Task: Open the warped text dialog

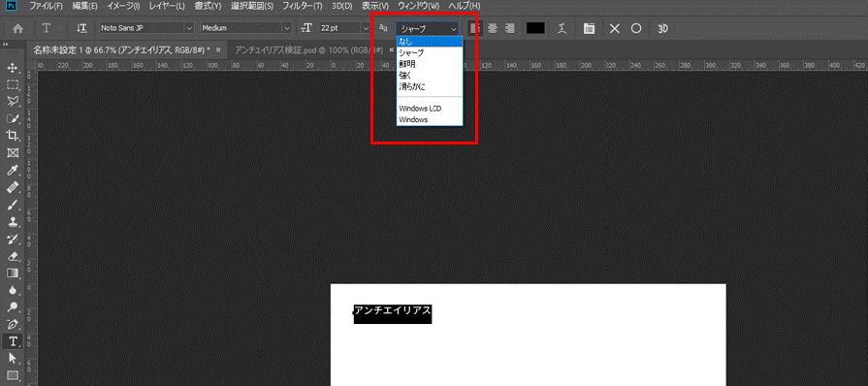Action: tap(562, 28)
